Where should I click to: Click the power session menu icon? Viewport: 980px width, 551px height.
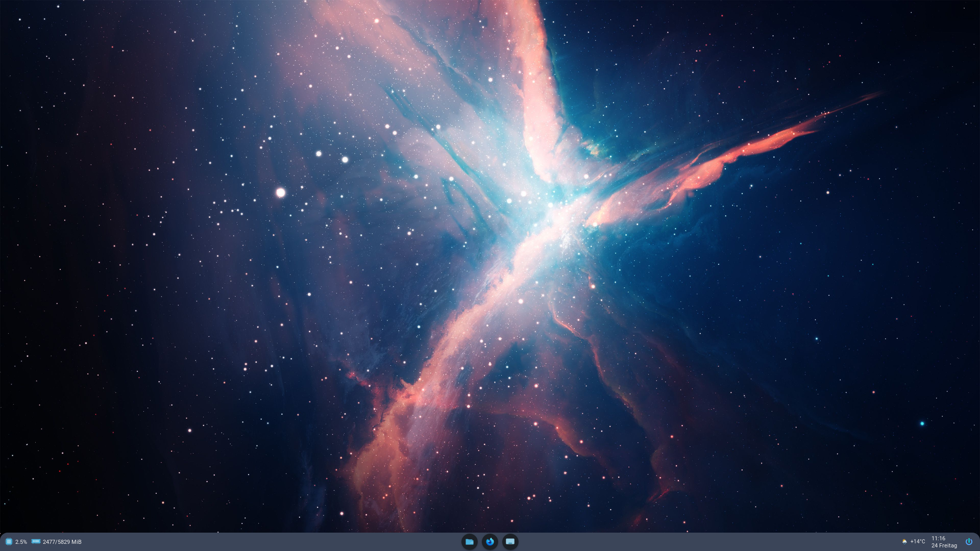(969, 542)
